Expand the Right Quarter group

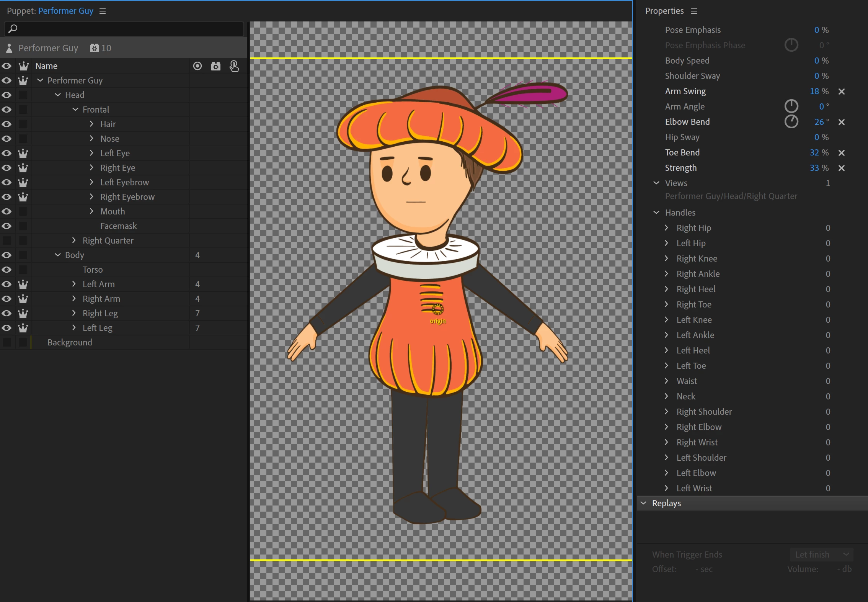tap(74, 240)
